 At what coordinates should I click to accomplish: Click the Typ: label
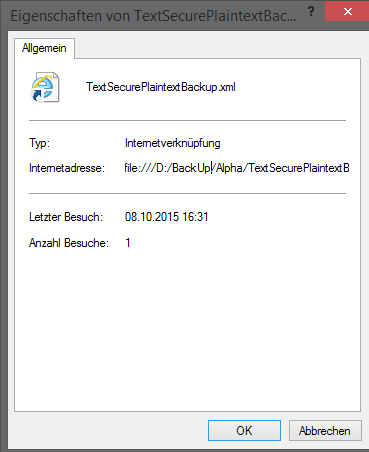pos(39,143)
